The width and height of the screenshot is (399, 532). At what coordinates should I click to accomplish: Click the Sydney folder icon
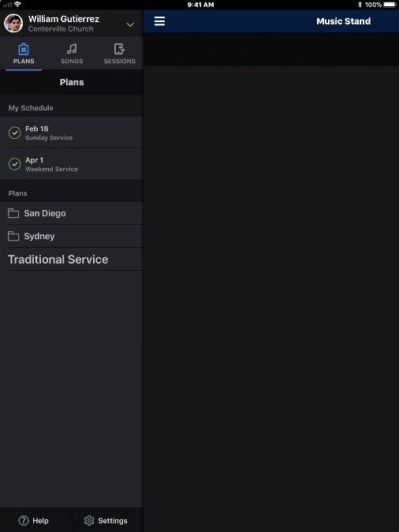(13, 236)
